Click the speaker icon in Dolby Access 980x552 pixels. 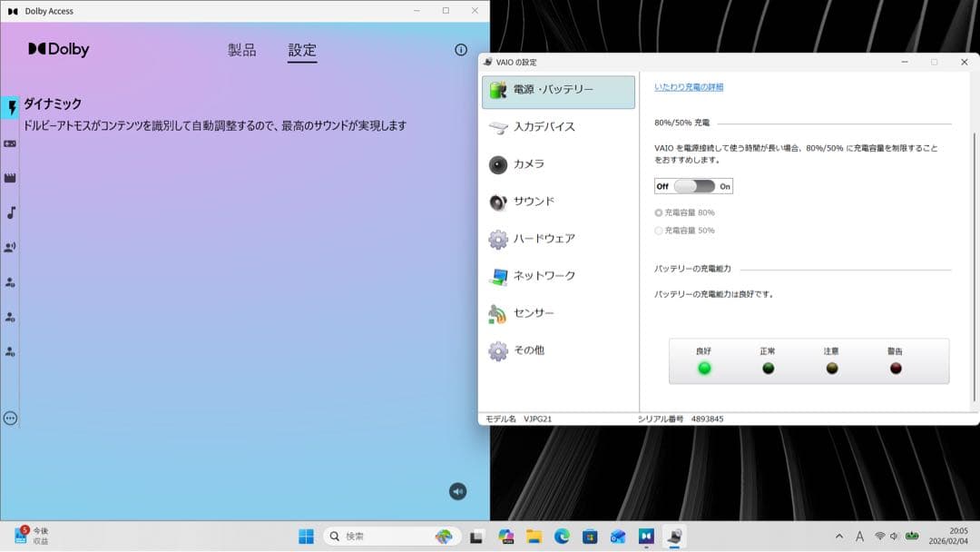pyautogui.click(x=458, y=490)
